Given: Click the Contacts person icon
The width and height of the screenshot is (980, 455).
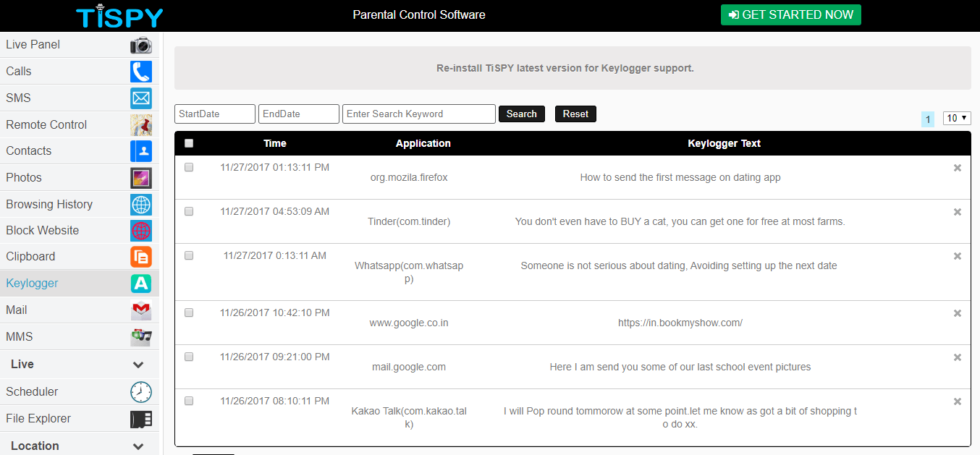Looking at the screenshot, I should [x=141, y=151].
